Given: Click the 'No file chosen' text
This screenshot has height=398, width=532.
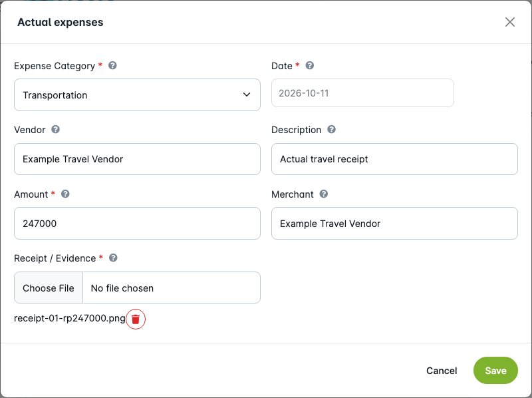Looking at the screenshot, I should [x=122, y=288].
